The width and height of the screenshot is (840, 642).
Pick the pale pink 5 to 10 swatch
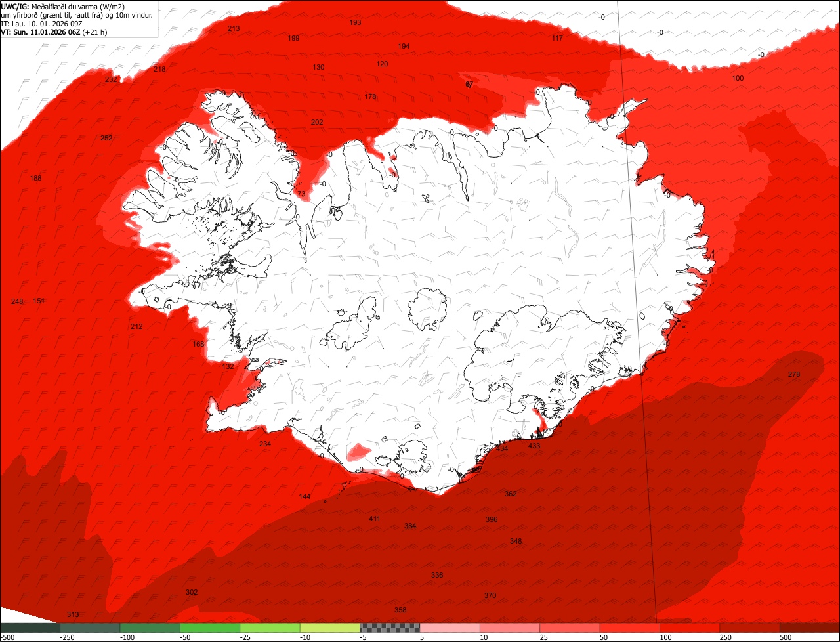pyautogui.click(x=450, y=628)
